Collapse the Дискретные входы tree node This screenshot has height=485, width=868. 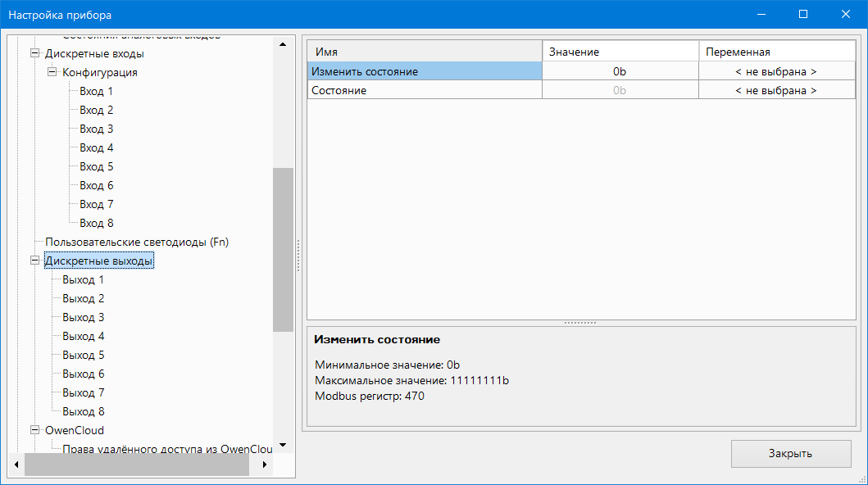point(34,54)
